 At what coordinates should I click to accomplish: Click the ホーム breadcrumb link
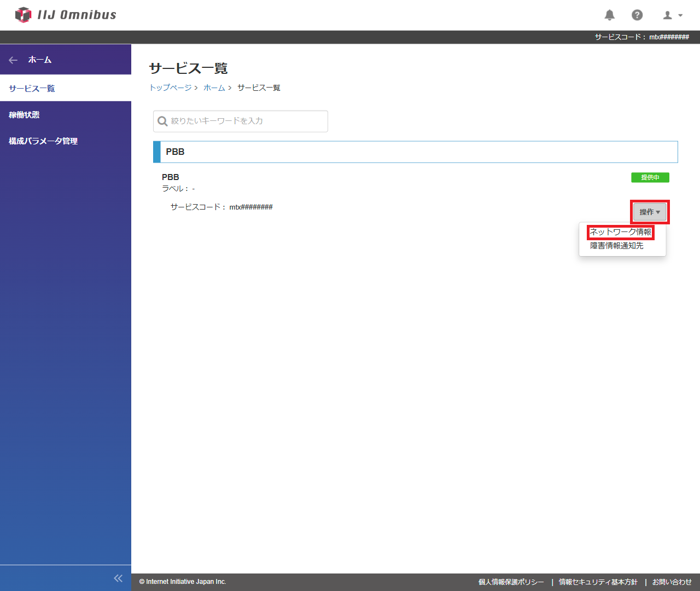click(214, 88)
